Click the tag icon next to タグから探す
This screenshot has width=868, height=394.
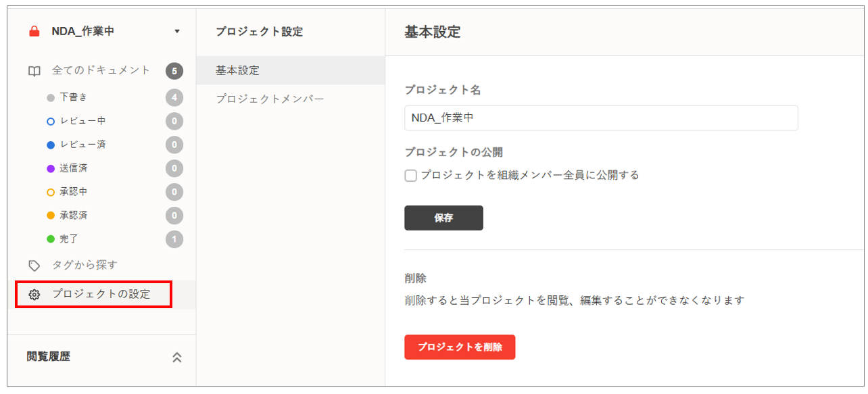tap(34, 266)
